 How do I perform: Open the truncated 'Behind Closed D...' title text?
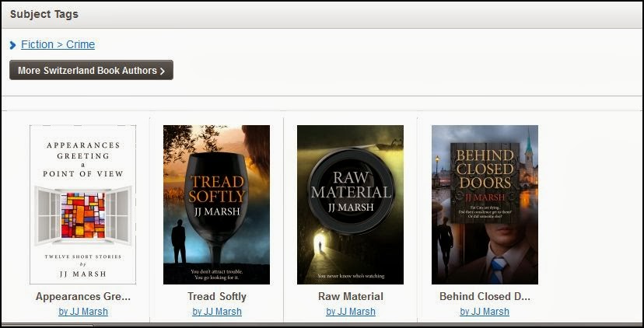click(x=485, y=296)
